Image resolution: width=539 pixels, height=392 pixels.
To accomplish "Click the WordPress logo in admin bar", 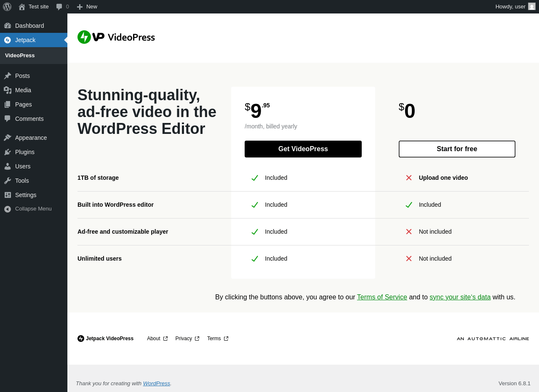I will coord(7,7).
